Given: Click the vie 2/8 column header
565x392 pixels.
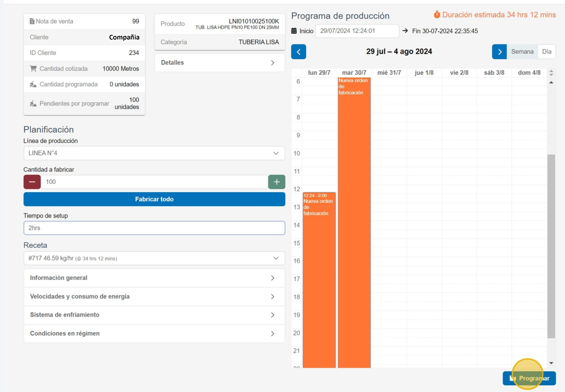Looking at the screenshot, I should (459, 73).
